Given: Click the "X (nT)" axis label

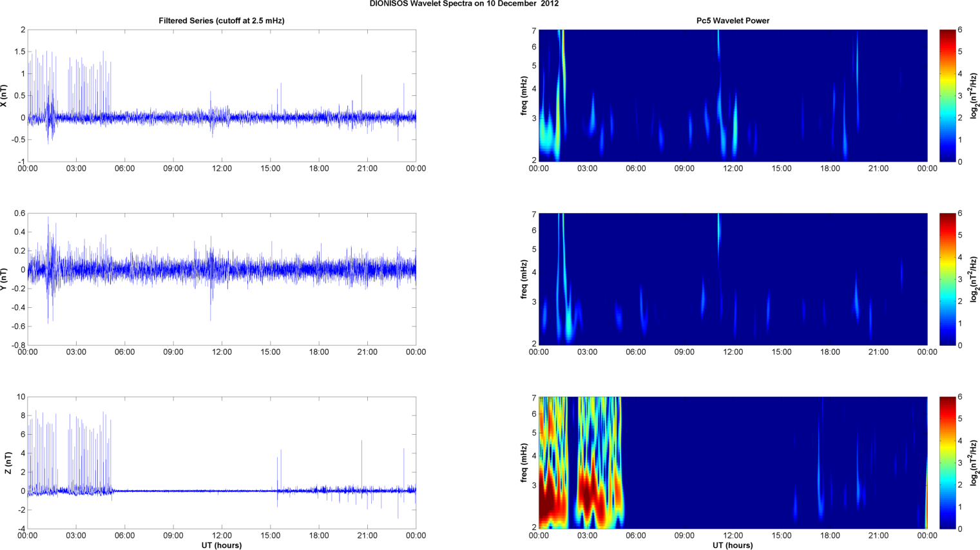Looking at the screenshot, I should 4,95.
